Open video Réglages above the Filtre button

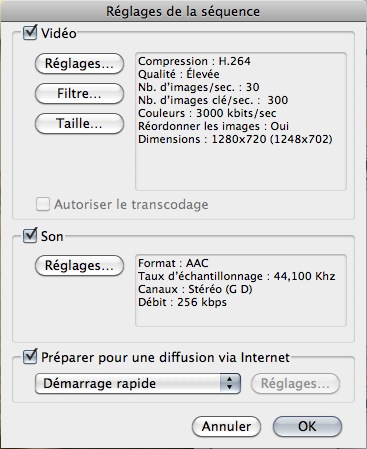pyautogui.click(x=79, y=63)
